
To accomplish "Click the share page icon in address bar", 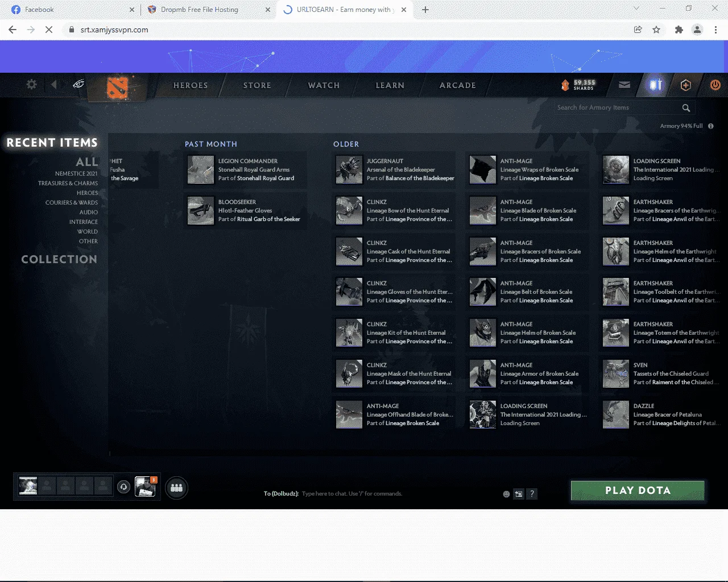I will click(x=638, y=30).
